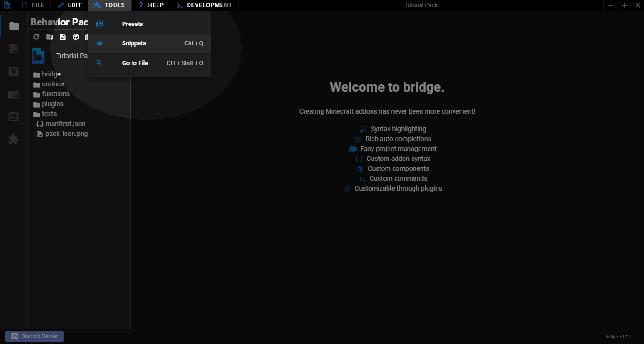Minimize the bridge window
Viewport: 644px width, 344px height.
click(x=611, y=5)
